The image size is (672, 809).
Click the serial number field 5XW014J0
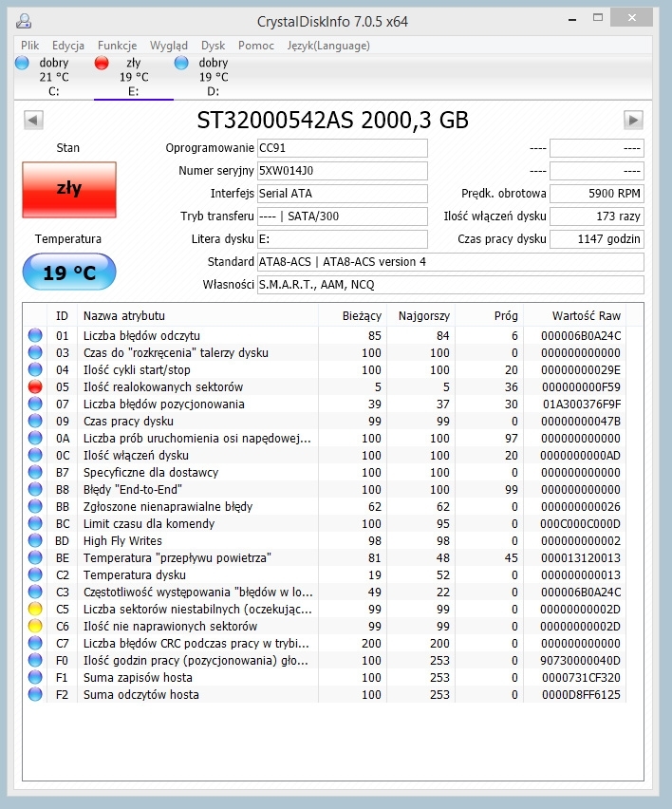343,171
